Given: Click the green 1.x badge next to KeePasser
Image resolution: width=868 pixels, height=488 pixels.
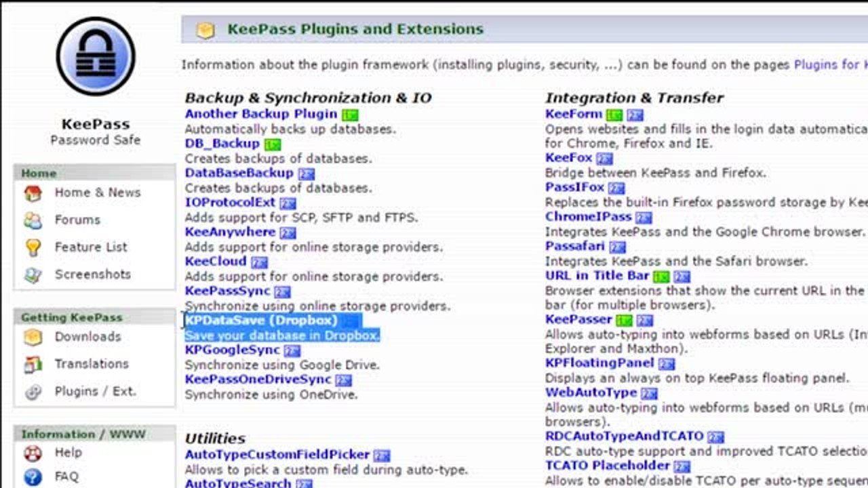Looking at the screenshot, I should (x=625, y=321).
